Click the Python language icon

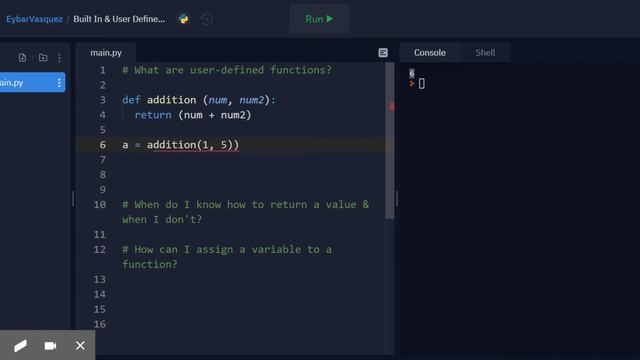click(x=184, y=19)
